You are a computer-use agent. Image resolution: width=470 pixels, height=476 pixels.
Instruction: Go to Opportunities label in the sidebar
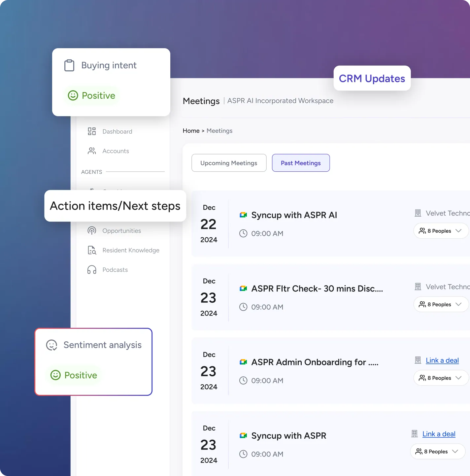click(x=122, y=231)
